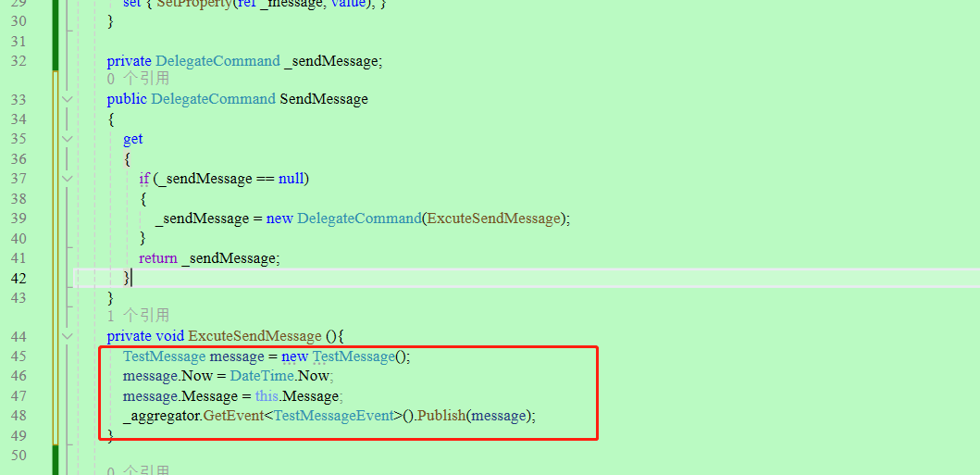Click the return keyword on line 41
This screenshot has width=980, height=475.
point(158,258)
